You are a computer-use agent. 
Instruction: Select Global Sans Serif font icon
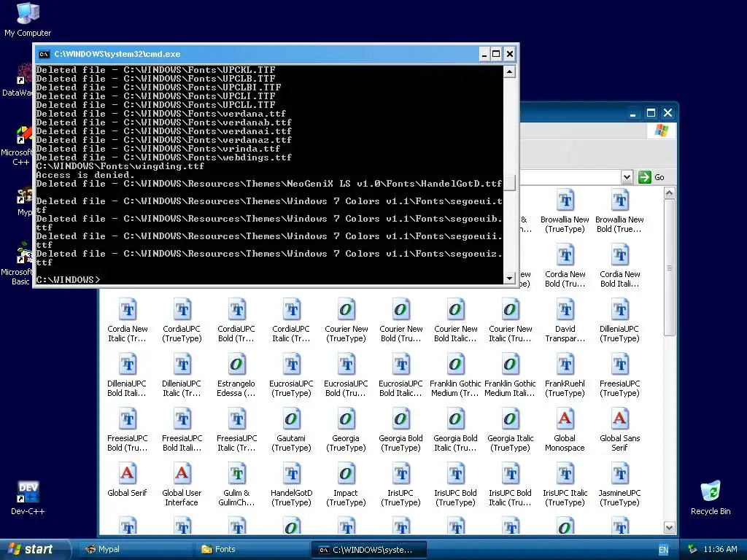(619, 429)
